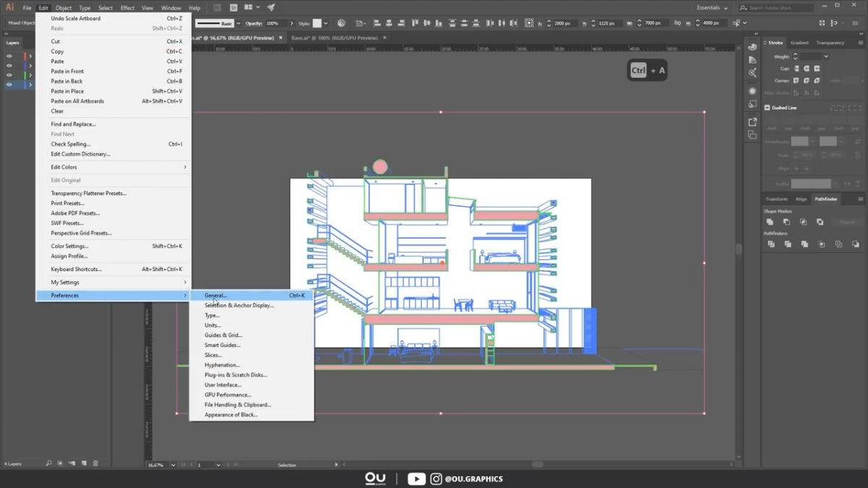Click the Minus Front icon in Pathfinder
The height and width of the screenshot is (488, 868).
pos(787,223)
